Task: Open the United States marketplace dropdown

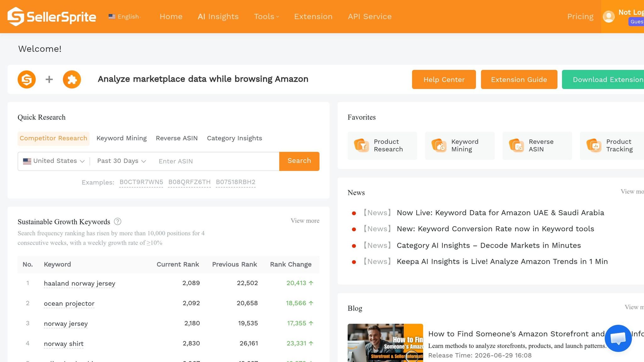Action: (x=54, y=161)
